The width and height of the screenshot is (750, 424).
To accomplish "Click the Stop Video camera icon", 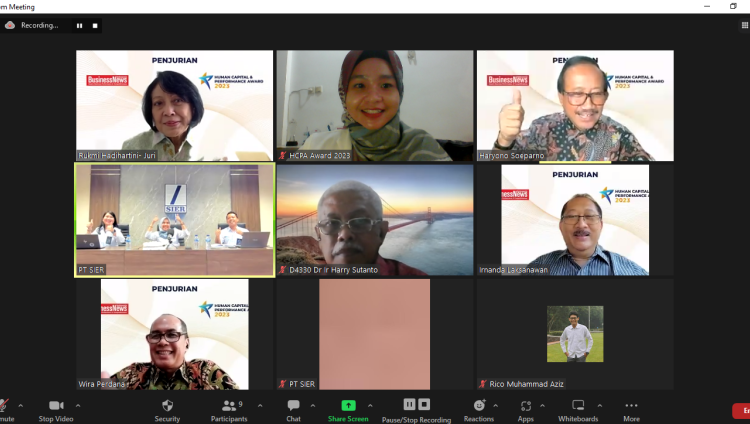I will [56, 405].
